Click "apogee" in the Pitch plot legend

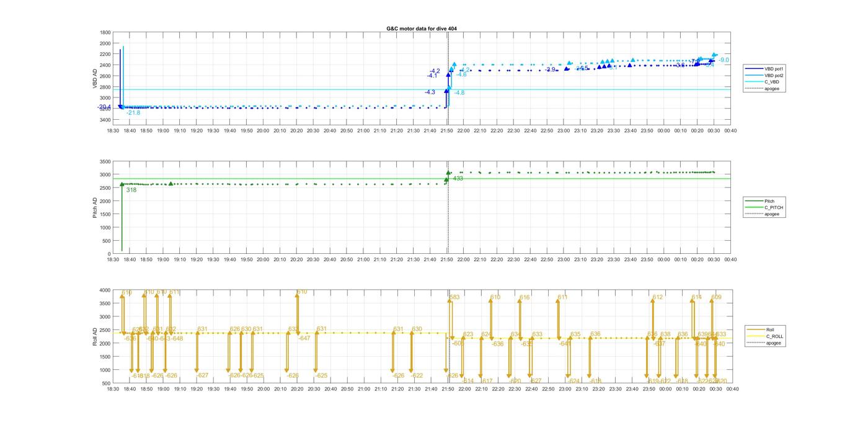763,214
